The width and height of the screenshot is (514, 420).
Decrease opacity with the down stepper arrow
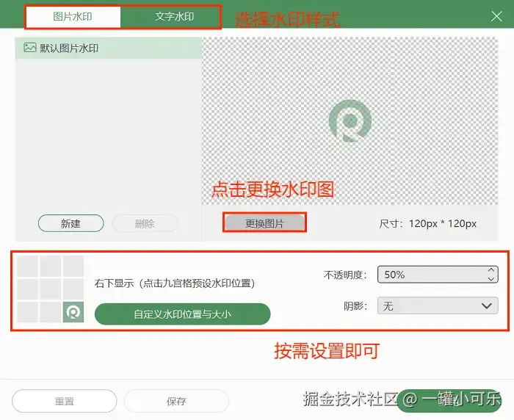click(491, 279)
